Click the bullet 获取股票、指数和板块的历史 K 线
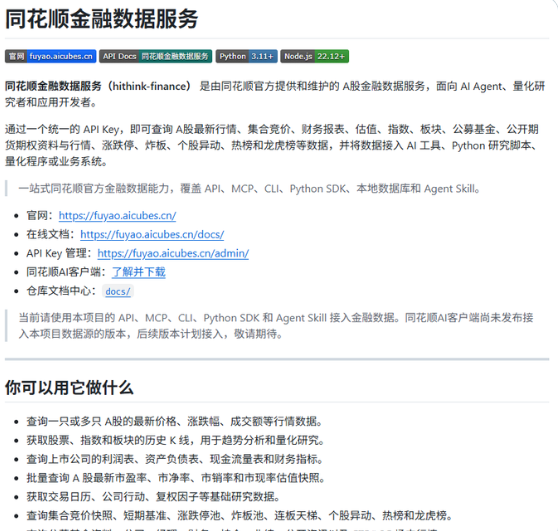This screenshot has height=531, width=558. click(175, 441)
